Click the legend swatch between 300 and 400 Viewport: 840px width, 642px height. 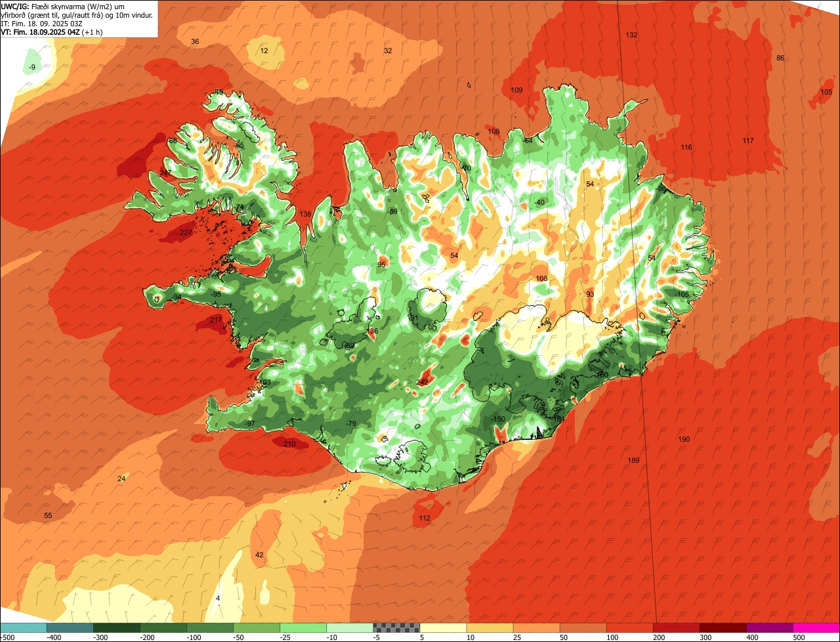[723, 628]
